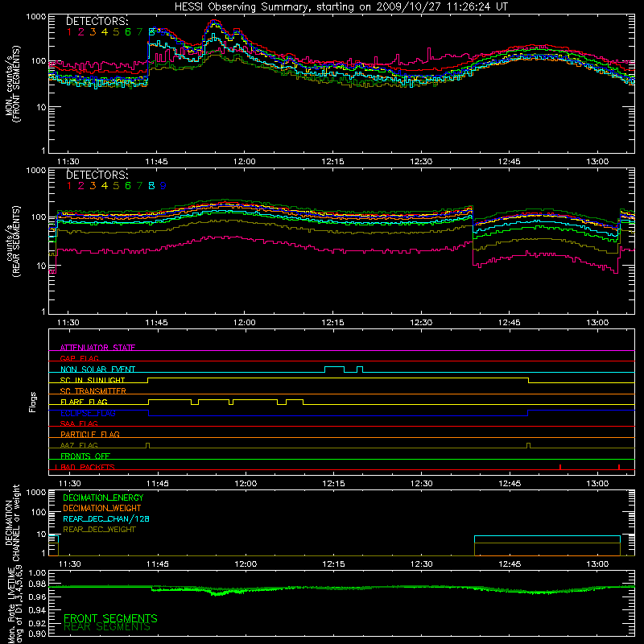
Task: Click the GAP_FLAG label
Action: tap(79, 358)
